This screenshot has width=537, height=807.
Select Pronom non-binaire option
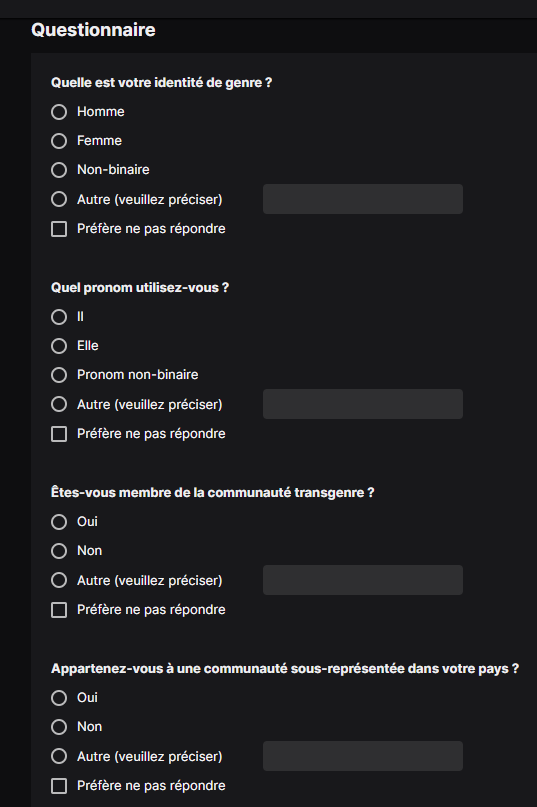[59, 375]
